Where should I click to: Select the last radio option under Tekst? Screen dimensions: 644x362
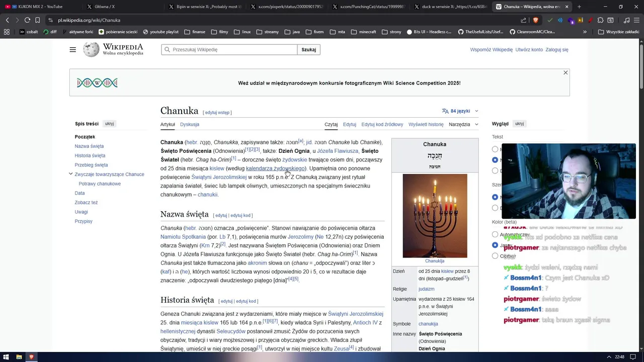[x=495, y=170]
